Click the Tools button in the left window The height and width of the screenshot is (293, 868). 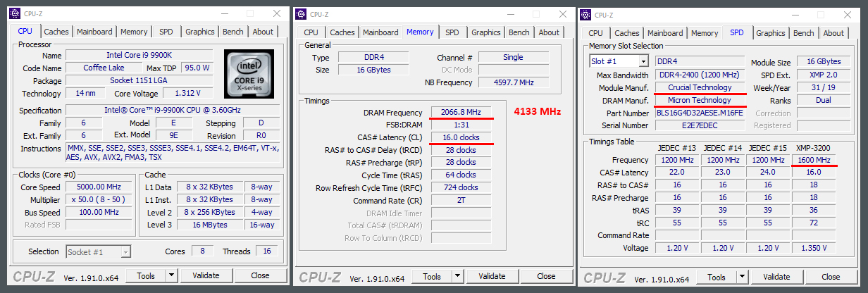(144, 275)
